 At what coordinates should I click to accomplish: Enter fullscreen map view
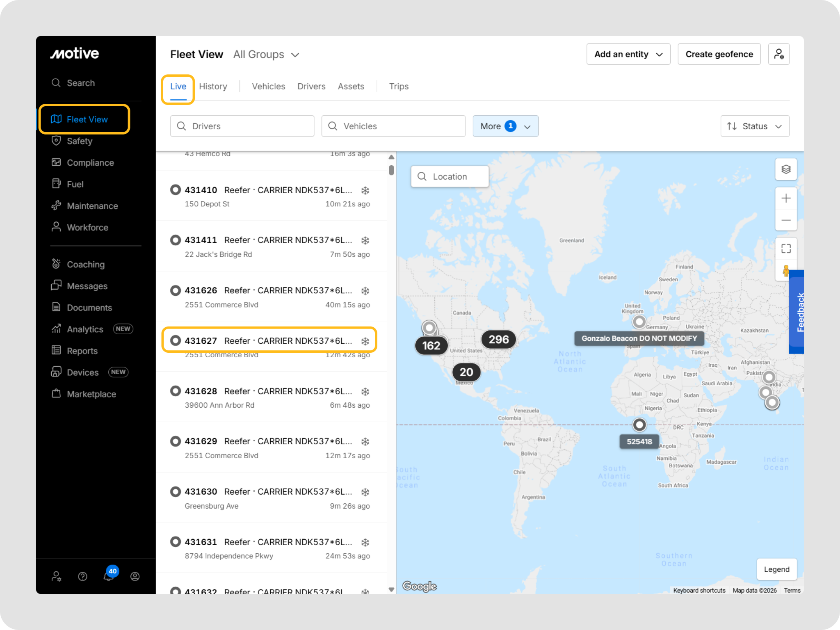(x=785, y=249)
